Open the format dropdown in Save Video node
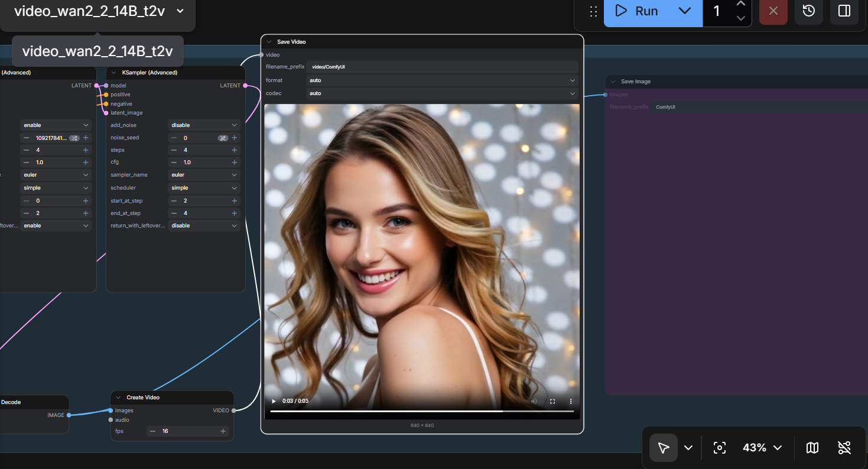868x469 pixels. 441,80
